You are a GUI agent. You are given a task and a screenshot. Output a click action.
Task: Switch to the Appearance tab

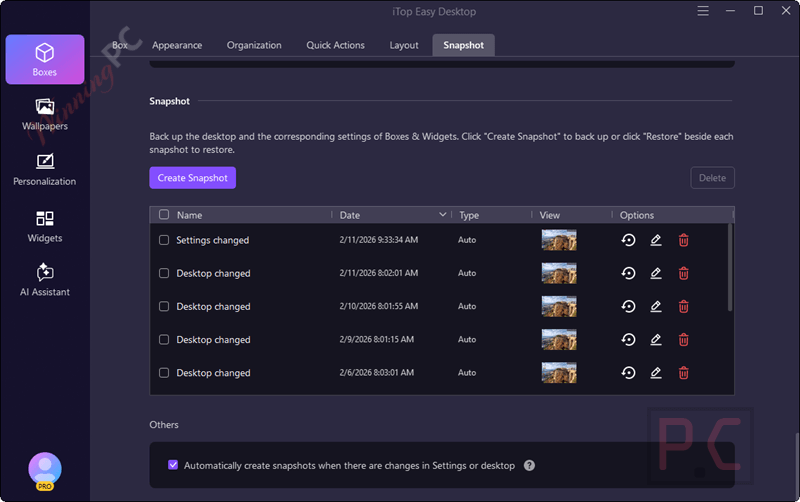177,45
